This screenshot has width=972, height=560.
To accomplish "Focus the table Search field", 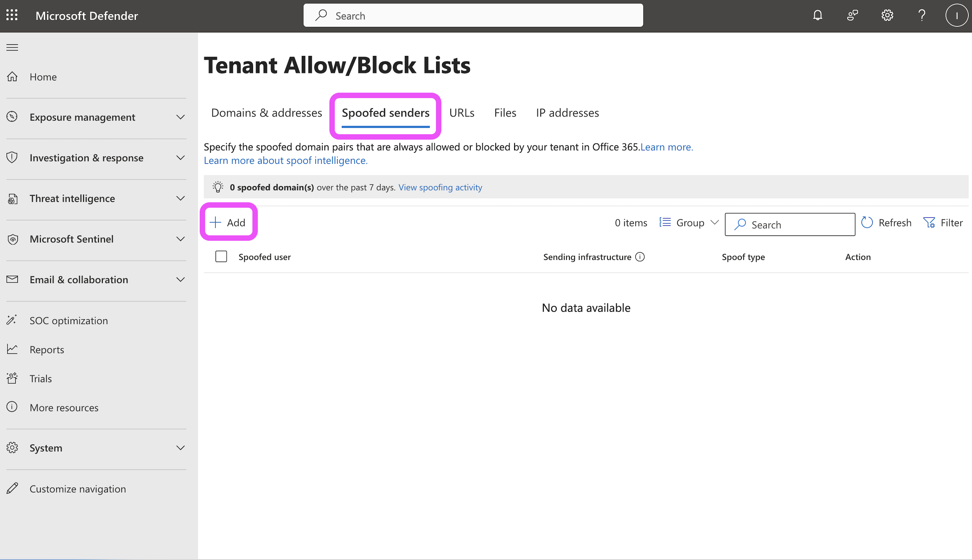I will [x=790, y=225].
